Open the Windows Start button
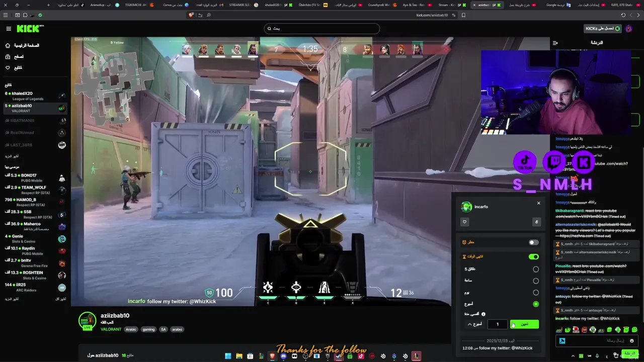Viewport: 644px width, 362px height. point(228,356)
